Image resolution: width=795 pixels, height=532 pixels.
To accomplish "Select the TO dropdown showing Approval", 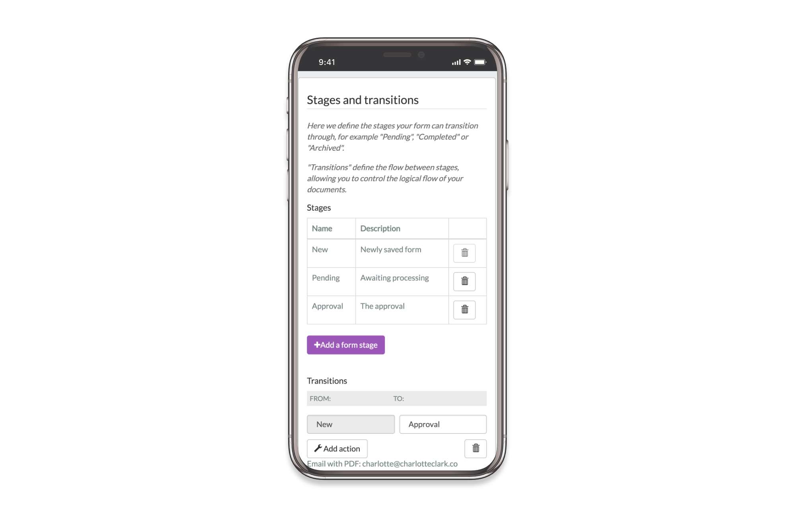I will 444,424.
